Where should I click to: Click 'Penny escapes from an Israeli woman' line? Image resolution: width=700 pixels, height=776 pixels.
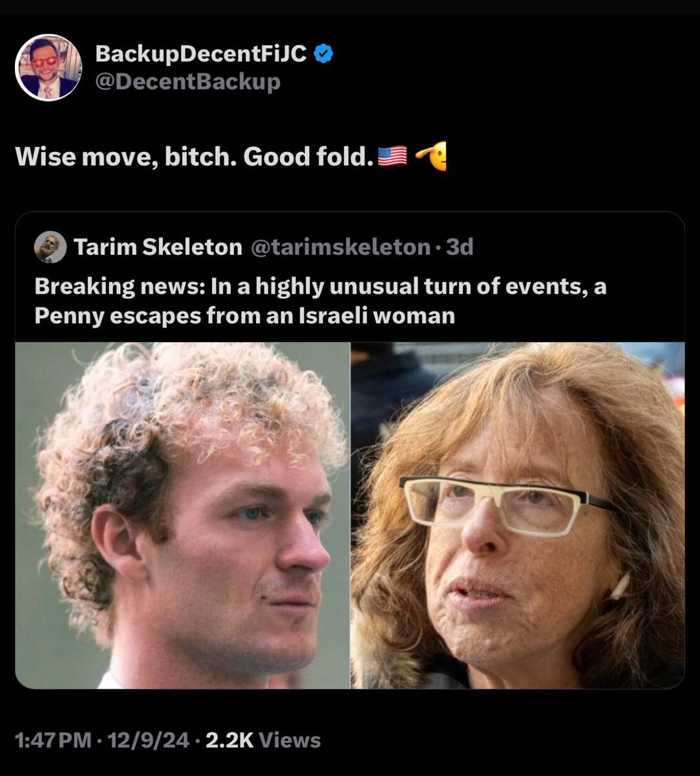click(244, 316)
